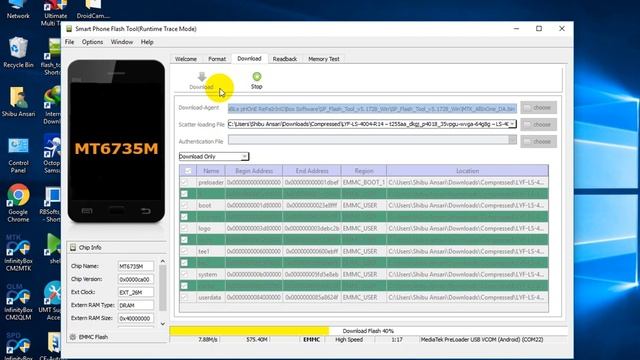Switch to the Welcome tab
640x360 pixels.
pos(186,59)
